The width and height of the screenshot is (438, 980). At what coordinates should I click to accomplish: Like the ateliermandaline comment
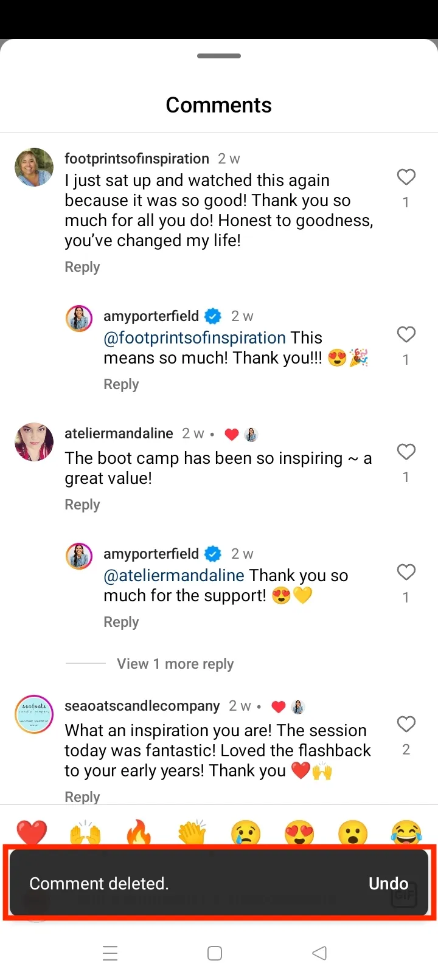click(x=406, y=452)
